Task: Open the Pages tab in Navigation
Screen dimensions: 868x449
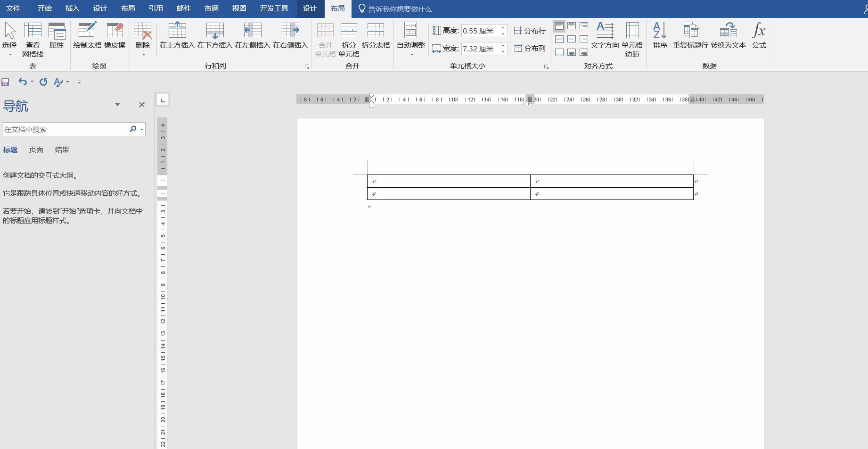Action: [36, 150]
